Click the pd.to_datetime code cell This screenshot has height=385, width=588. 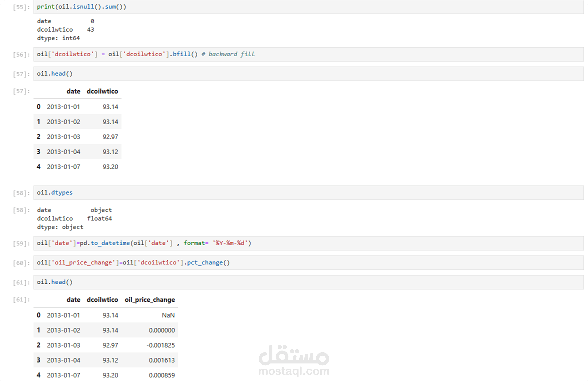(x=308, y=243)
